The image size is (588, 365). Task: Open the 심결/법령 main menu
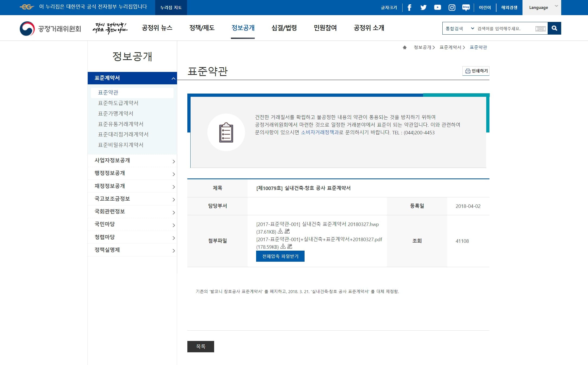[284, 28]
